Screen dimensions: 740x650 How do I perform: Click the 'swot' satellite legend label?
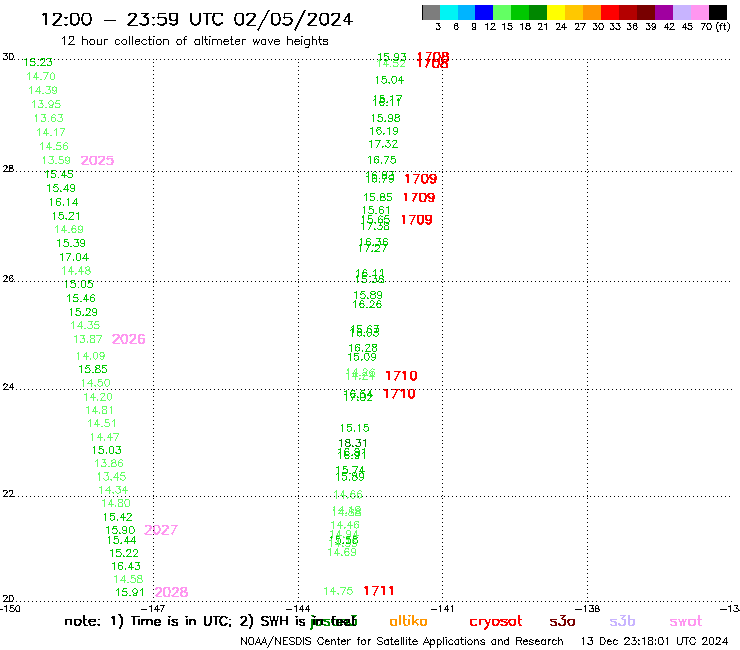[686, 621]
